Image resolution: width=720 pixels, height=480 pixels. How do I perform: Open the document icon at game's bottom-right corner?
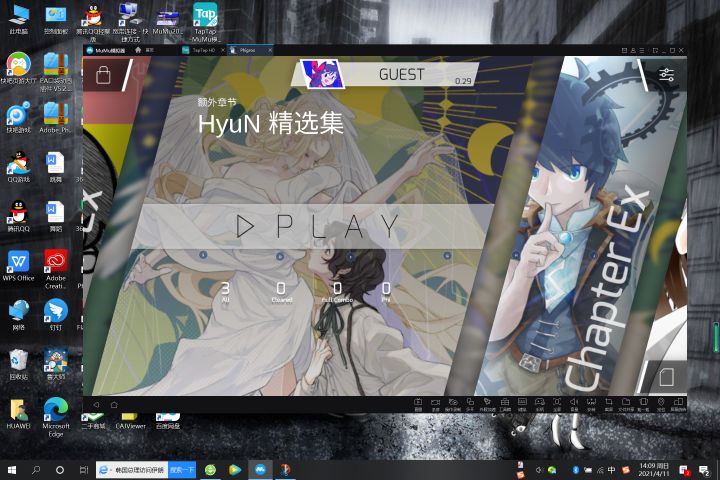tap(666, 378)
